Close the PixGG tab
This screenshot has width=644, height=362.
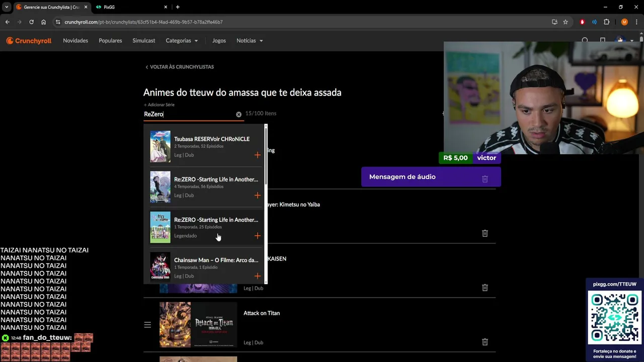[166, 7]
